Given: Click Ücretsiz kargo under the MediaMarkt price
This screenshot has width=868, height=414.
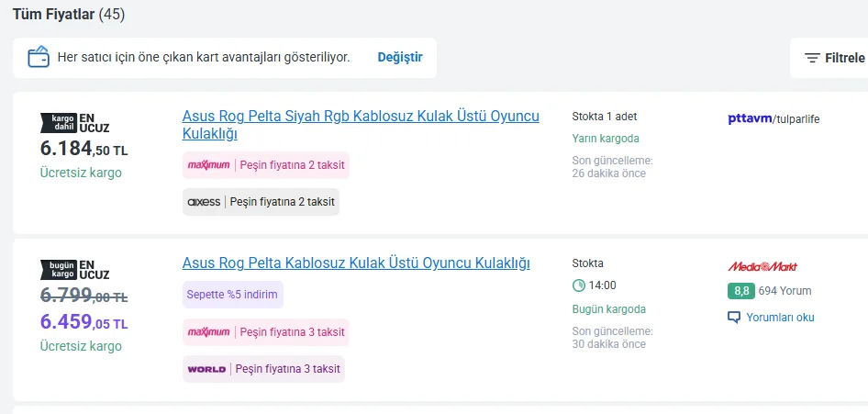Looking at the screenshot, I should 81,346.
